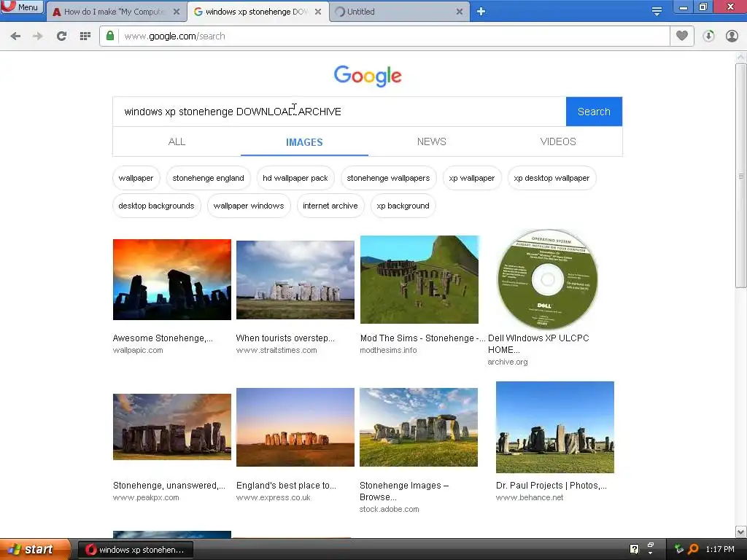Close the windows xp stonehenge tab
The width and height of the screenshot is (747, 560).
[x=318, y=12]
